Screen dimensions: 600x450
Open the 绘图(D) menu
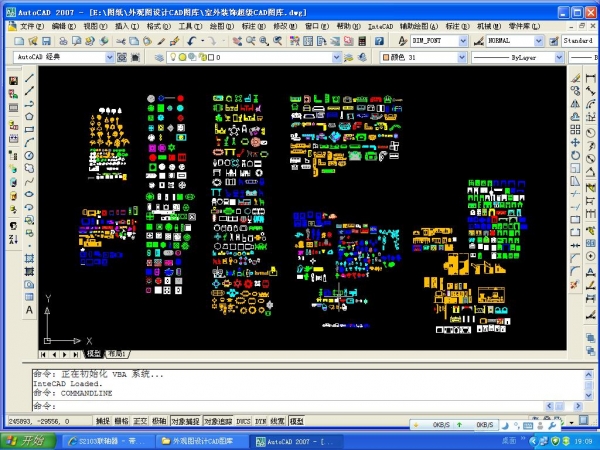[x=217, y=25]
